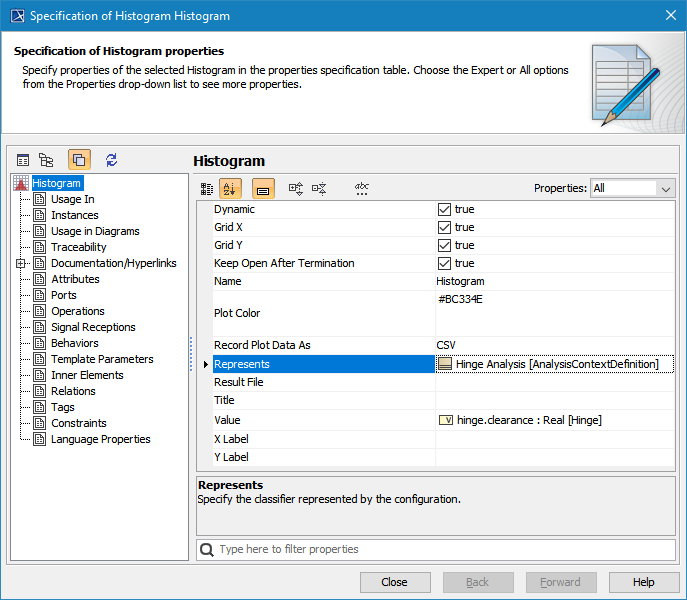Image resolution: width=687 pixels, height=600 pixels.
Task: Expand the Documentation/Hyperlinks tree node
Action: (x=20, y=264)
